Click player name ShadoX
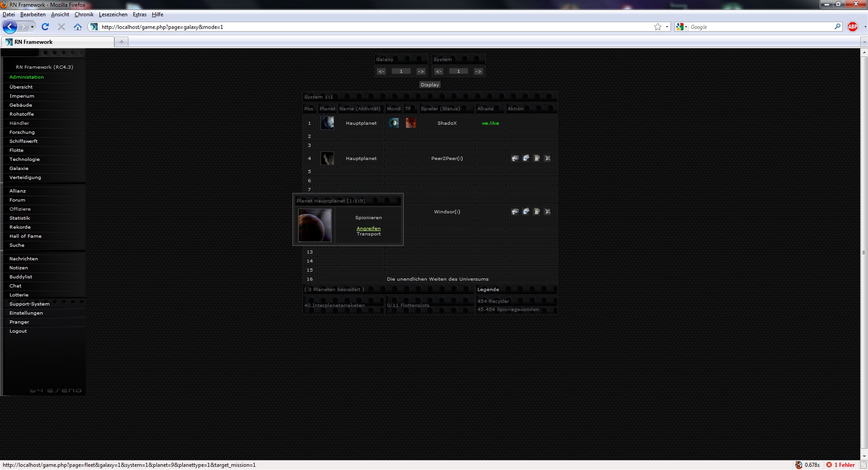 click(447, 123)
